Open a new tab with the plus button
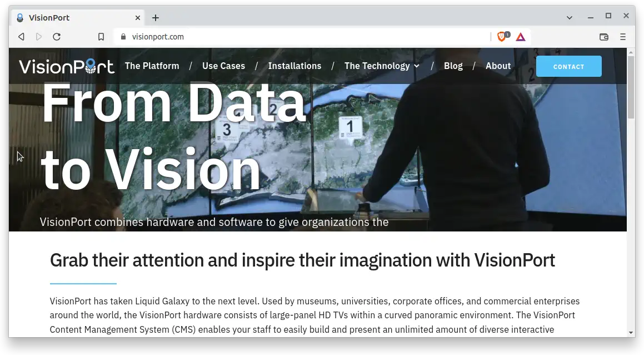This screenshot has width=644, height=355. coord(155,18)
